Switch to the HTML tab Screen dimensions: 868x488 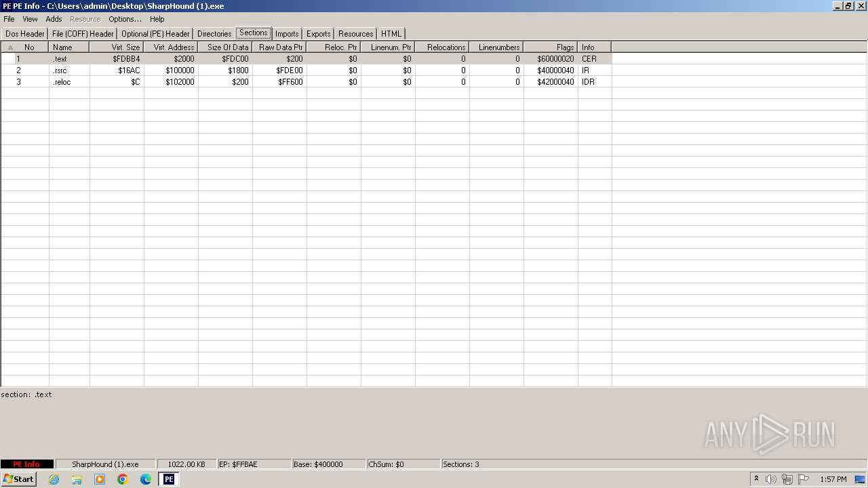[391, 34]
